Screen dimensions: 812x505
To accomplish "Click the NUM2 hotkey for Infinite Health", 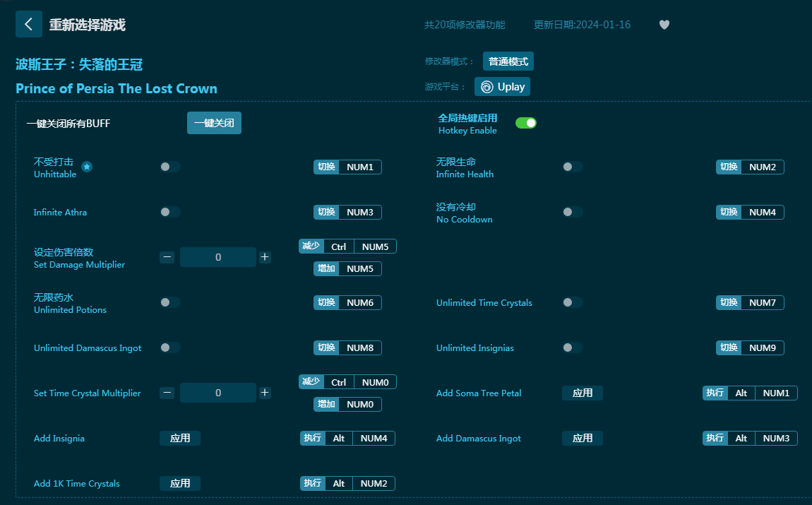I will 750,167.
